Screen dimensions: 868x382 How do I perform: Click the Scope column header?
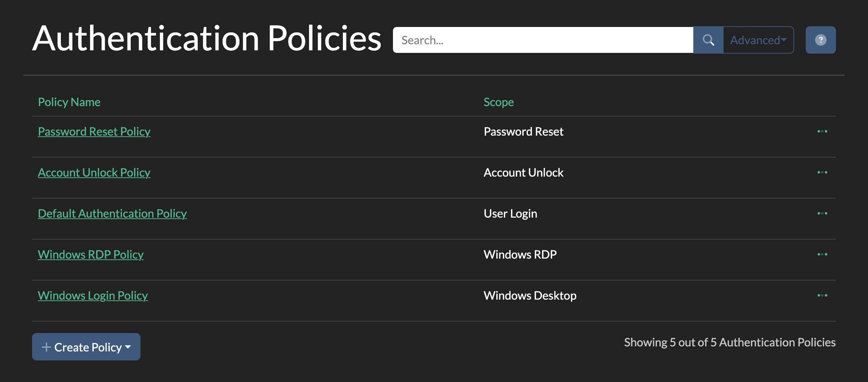(x=498, y=102)
